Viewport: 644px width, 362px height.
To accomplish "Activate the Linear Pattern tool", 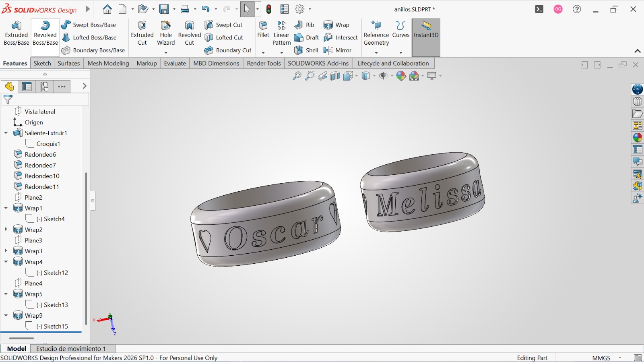I will (281, 34).
